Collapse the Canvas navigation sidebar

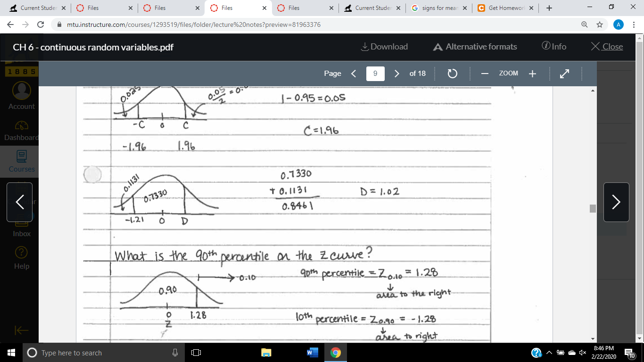coord(21,331)
